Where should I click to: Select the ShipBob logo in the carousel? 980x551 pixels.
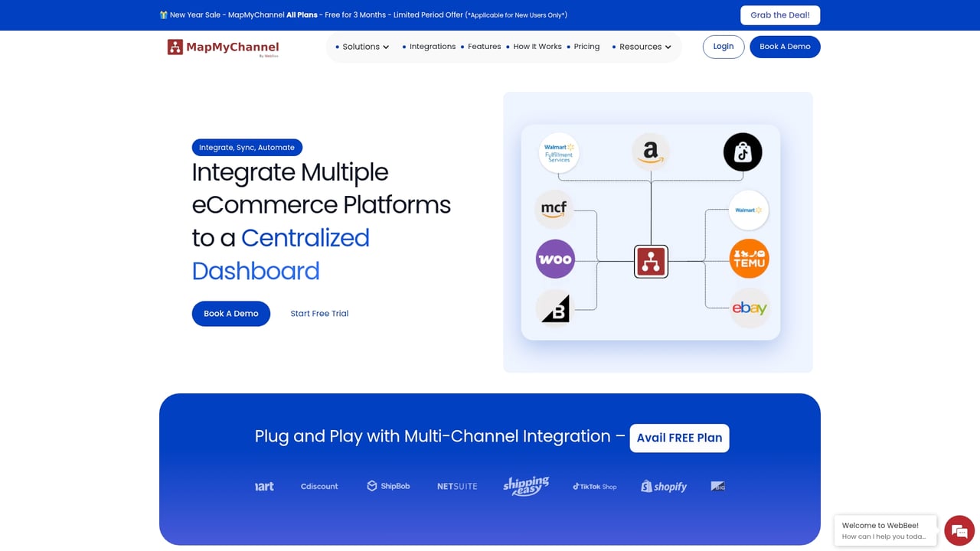(x=388, y=486)
